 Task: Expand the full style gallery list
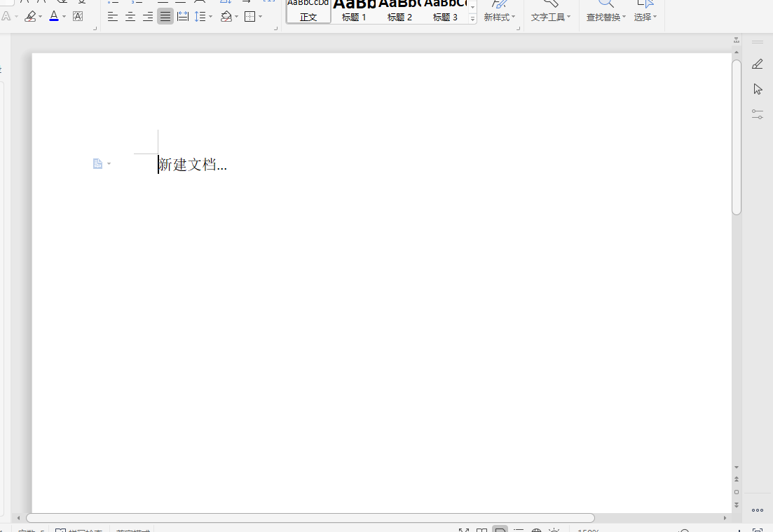tap(472, 19)
